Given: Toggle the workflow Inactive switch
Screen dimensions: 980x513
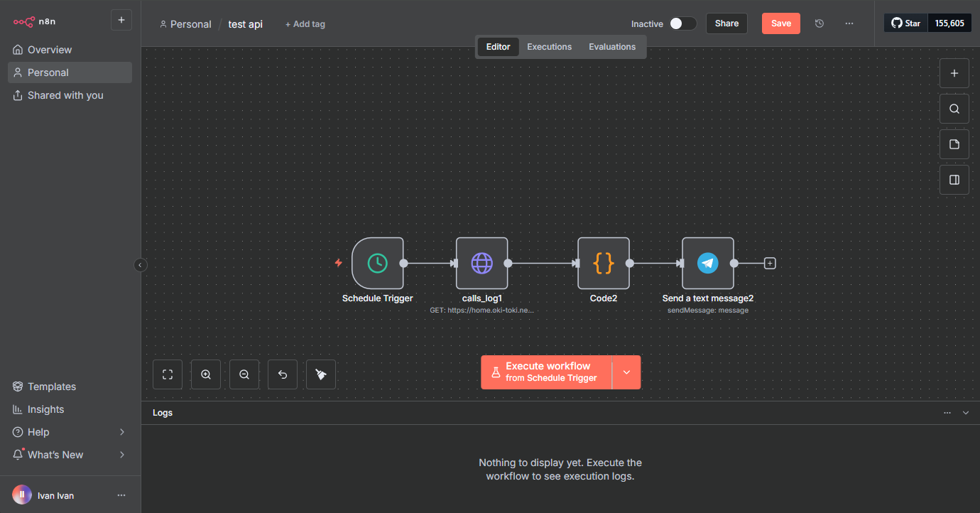Looking at the screenshot, I should (x=682, y=23).
